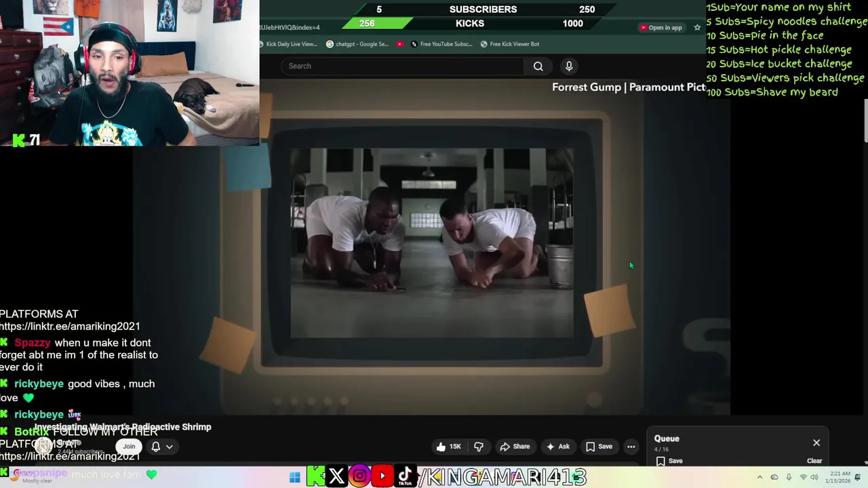Screen dimensions: 868x488
Task: Bookmark page with star icon
Action: (x=697, y=28)
